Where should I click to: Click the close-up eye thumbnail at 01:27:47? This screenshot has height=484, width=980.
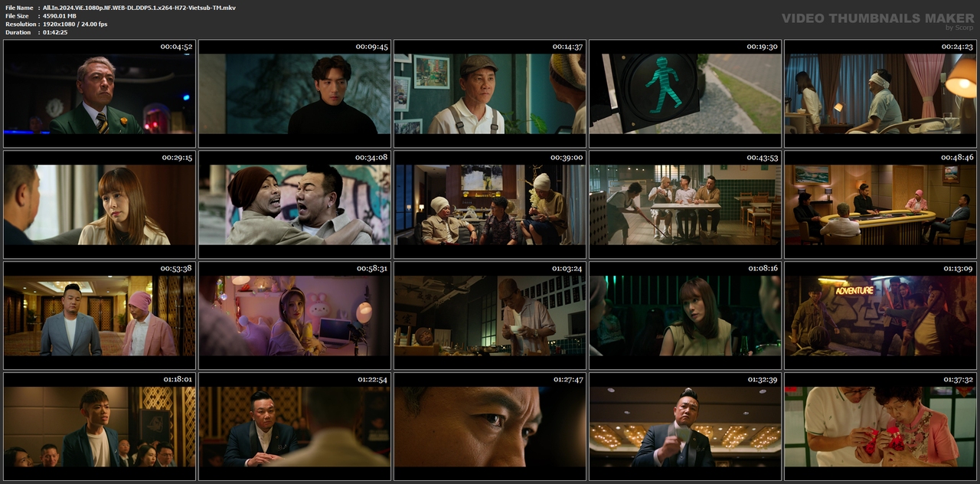pyautogui.click(x=490, y=427)
